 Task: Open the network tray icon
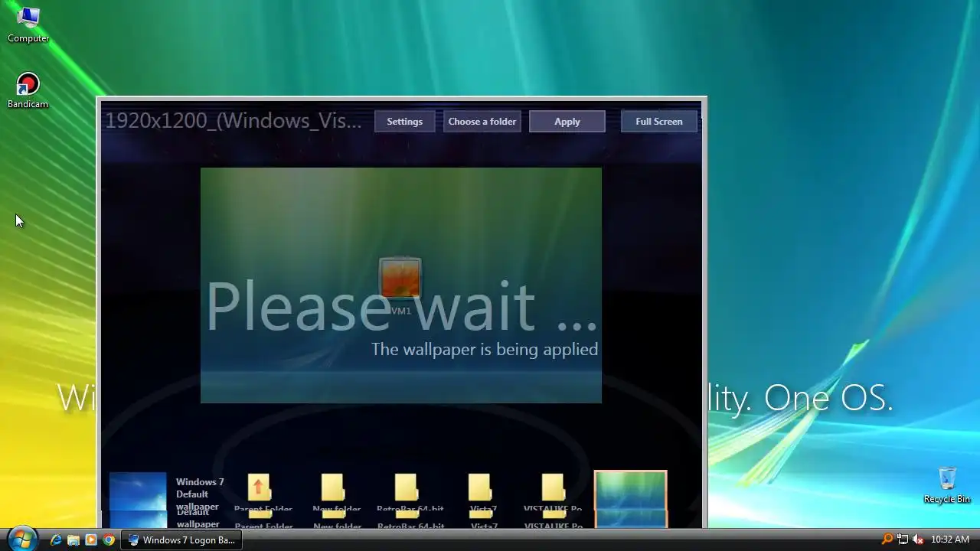point(903,540)
